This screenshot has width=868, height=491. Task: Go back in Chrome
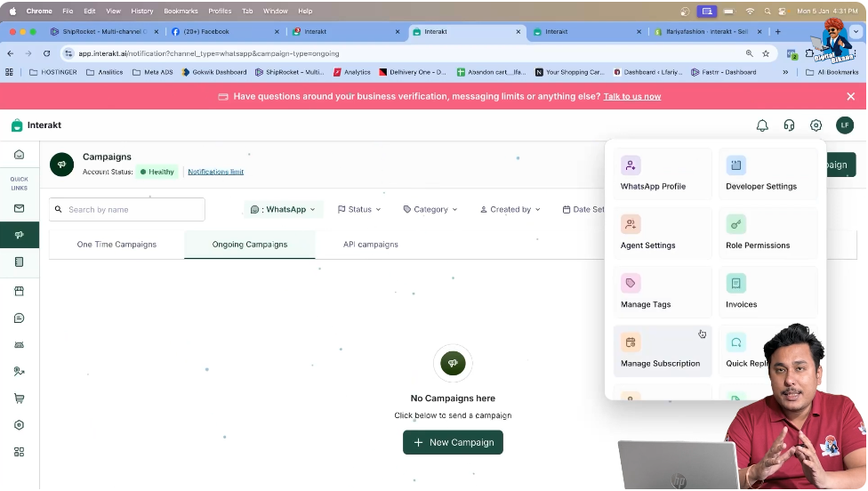11,53
